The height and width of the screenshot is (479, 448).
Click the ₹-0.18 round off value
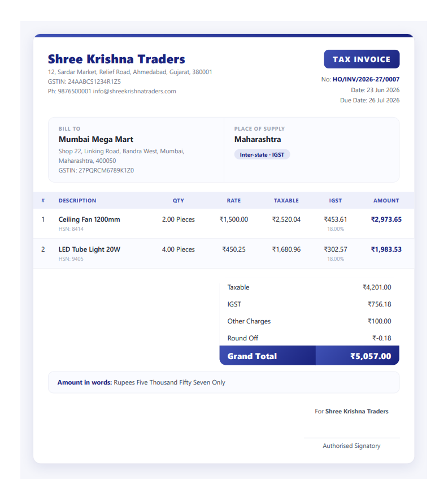(382, 338)
